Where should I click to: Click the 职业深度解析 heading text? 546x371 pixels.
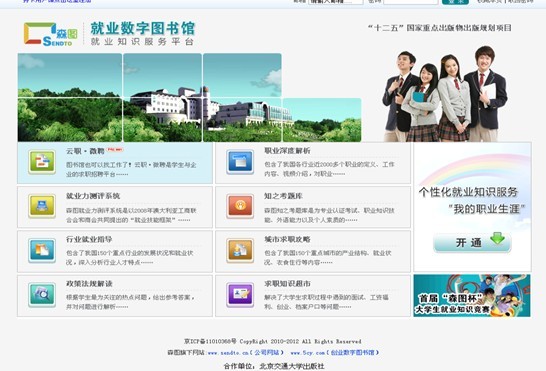[x=287, y=151]
